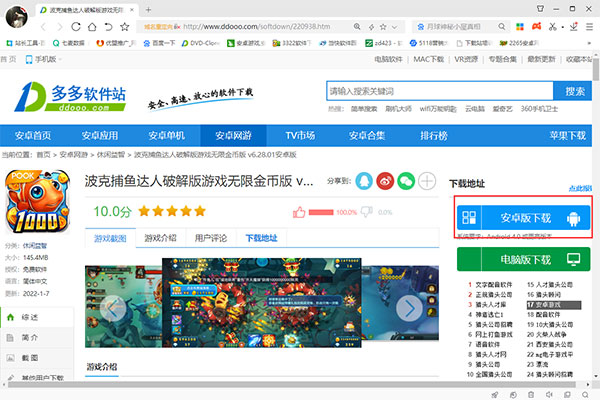Open the browser downloads icon

[573, 26]
